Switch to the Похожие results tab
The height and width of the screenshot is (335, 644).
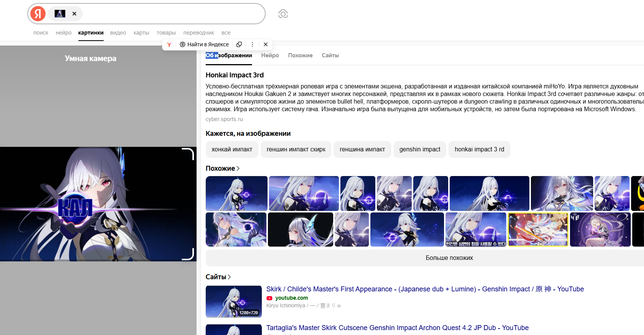point(300,55)
